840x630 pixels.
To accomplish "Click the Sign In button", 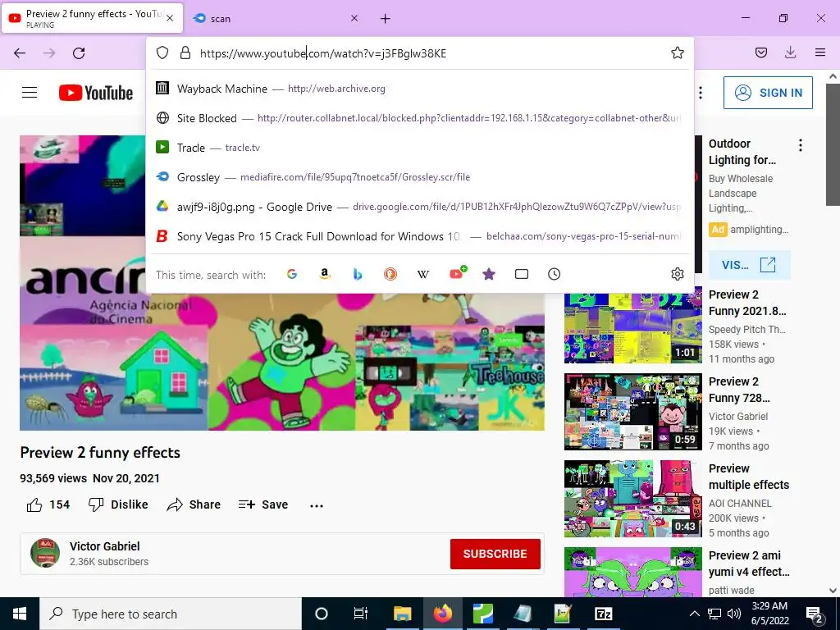I will (768, 93).
